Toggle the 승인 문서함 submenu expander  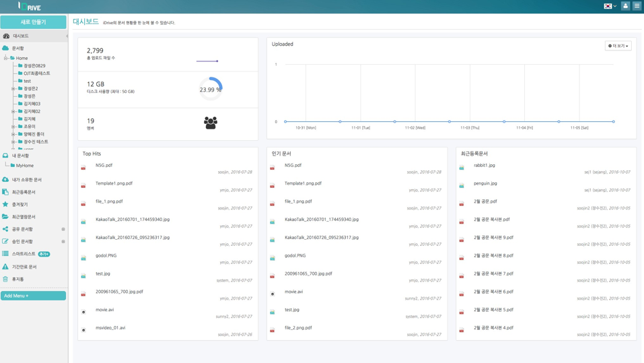(x=63, y=242)
